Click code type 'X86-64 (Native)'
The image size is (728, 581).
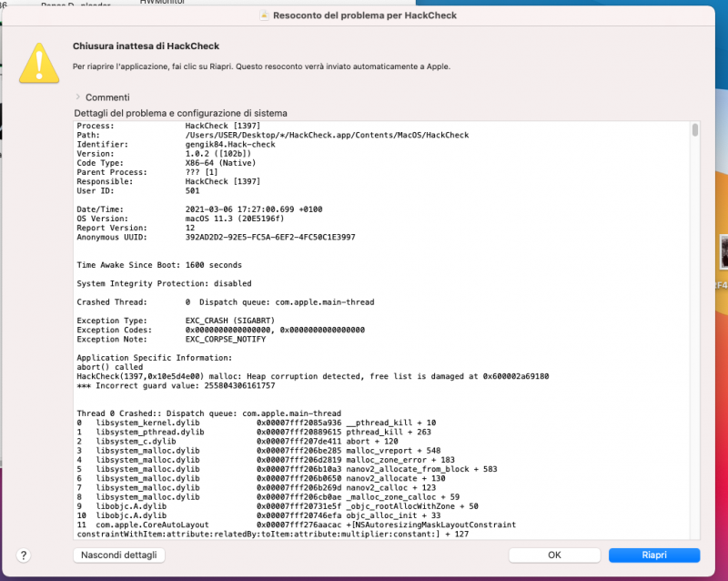[x=220, y=163]
